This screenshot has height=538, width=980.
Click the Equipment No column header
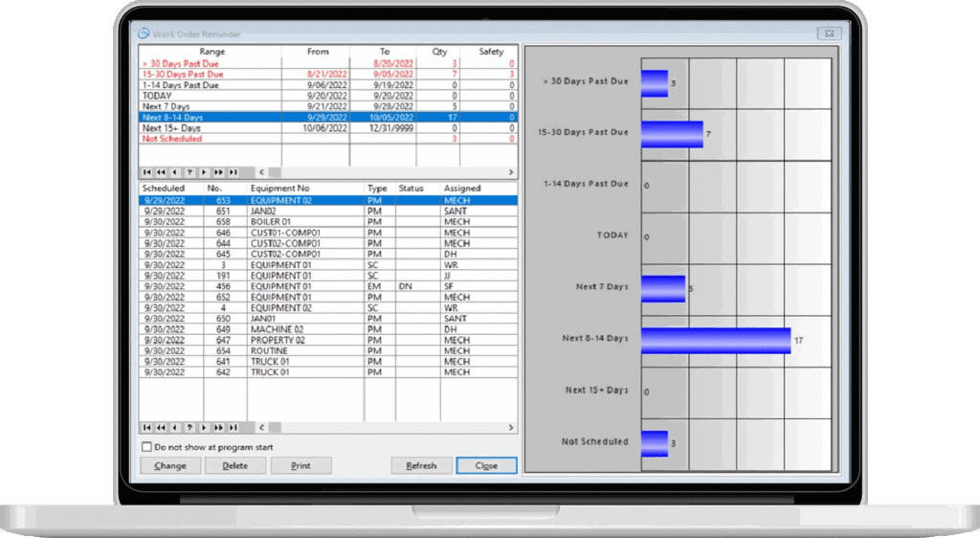(280, 188)
